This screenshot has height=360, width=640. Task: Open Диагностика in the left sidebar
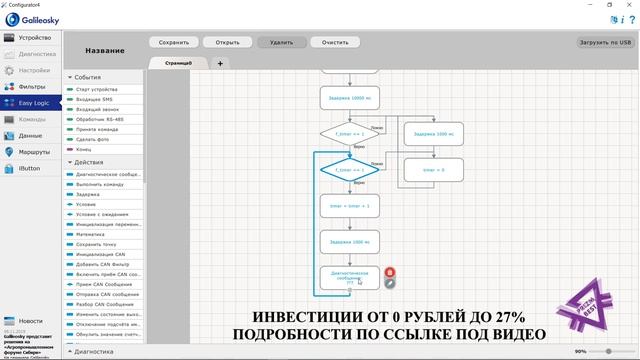pyautogui.click(x=31, y=54)
